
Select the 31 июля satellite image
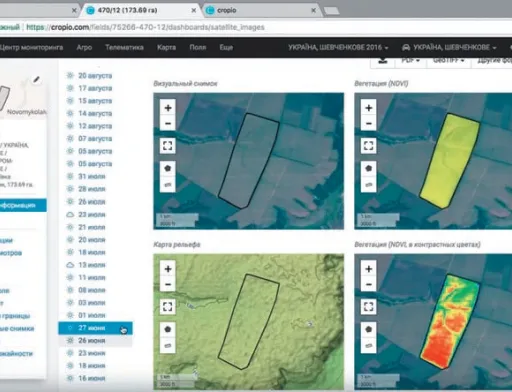click(x=92, y=176)
